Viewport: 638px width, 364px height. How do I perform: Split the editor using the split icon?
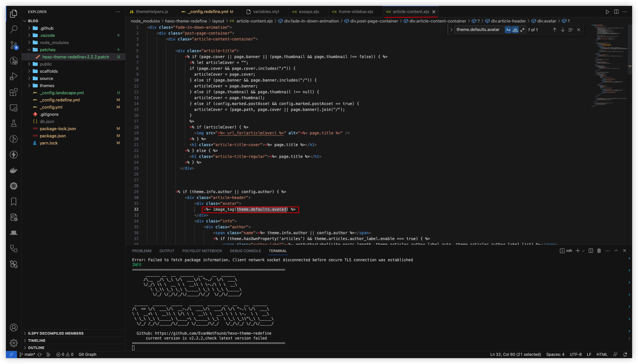tap(616, 12)
